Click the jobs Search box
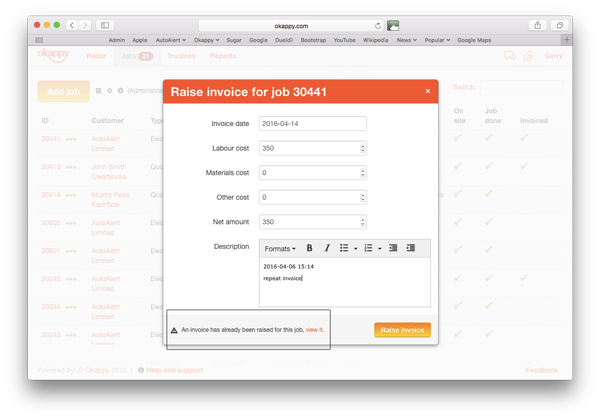This screenshot has width=600, height=419. [x=521, y=87]
